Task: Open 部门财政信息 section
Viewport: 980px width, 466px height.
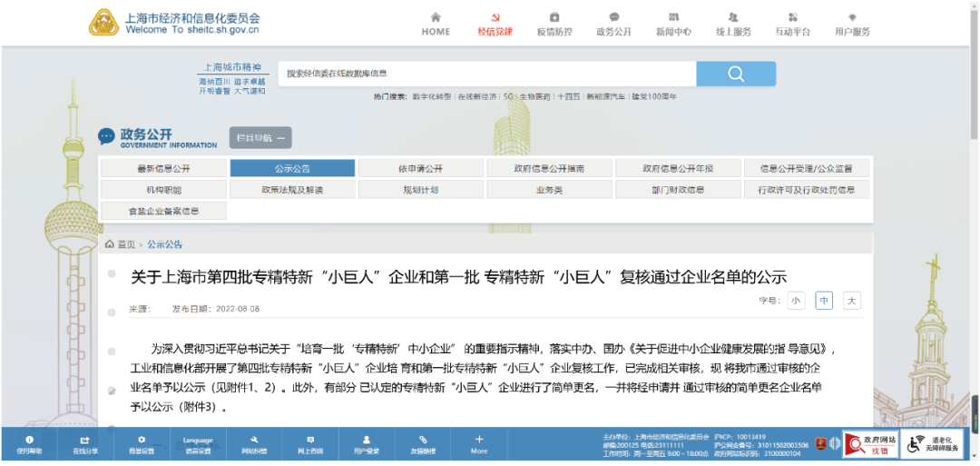Action: coord(678,190)
